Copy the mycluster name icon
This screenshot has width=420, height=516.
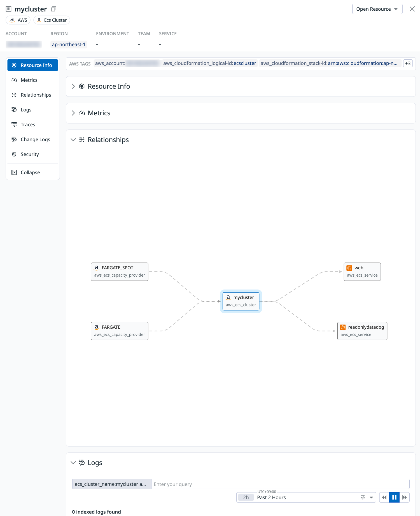54,9
